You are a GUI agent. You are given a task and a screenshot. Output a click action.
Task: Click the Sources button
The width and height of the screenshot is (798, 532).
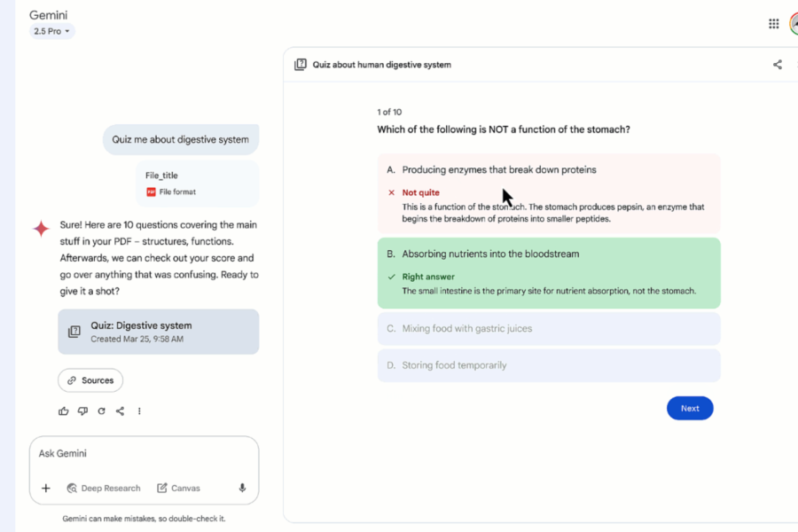tap(90, 380)
